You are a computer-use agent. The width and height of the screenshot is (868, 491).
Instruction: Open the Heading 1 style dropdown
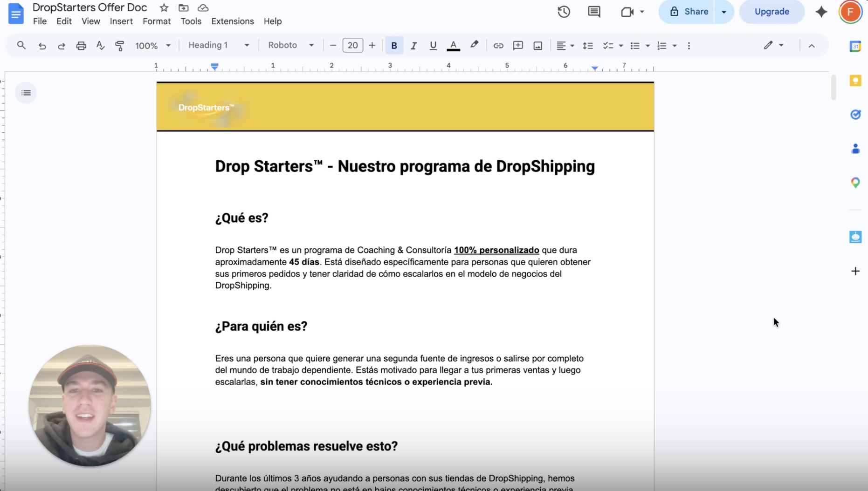point(218,45)
